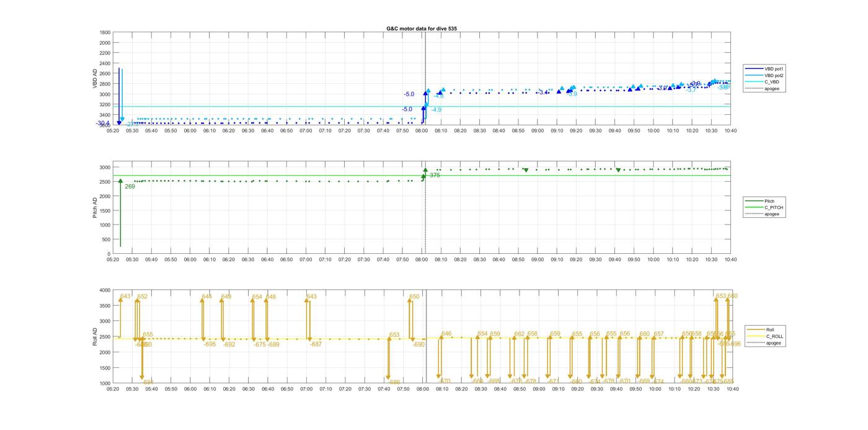Select the "C_ROLL" legend entry
This screenshot has width=868, height=430.
click(x=774, y=336)
